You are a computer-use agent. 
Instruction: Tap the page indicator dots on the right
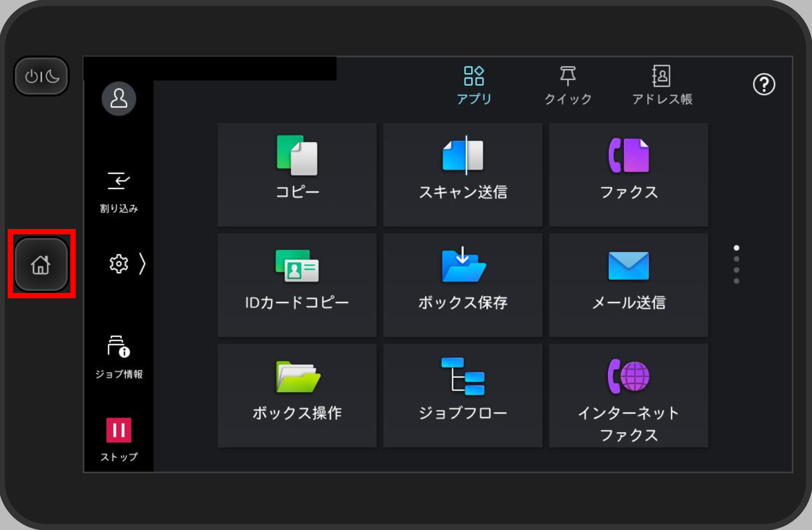737,264
